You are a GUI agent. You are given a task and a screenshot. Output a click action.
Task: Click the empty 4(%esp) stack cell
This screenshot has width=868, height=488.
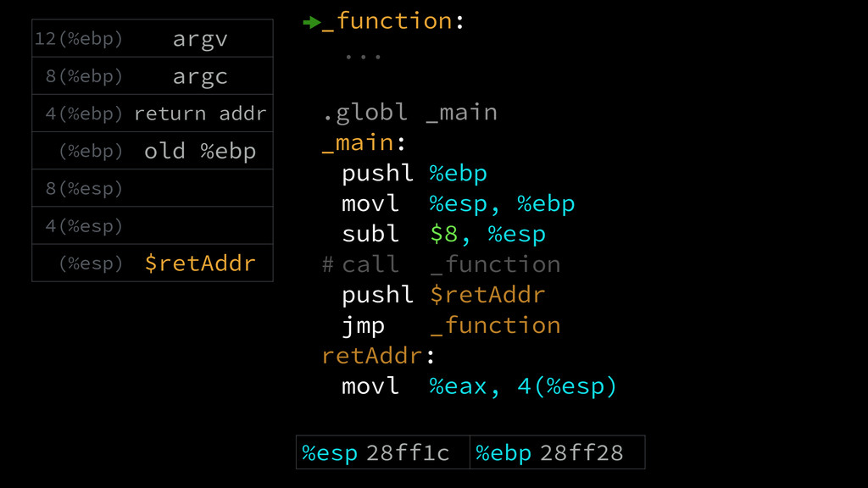[x=153, y=225]
